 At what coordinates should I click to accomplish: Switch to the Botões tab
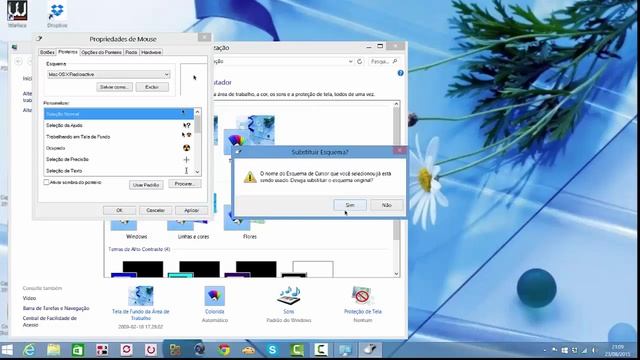[x=47, y=52]
